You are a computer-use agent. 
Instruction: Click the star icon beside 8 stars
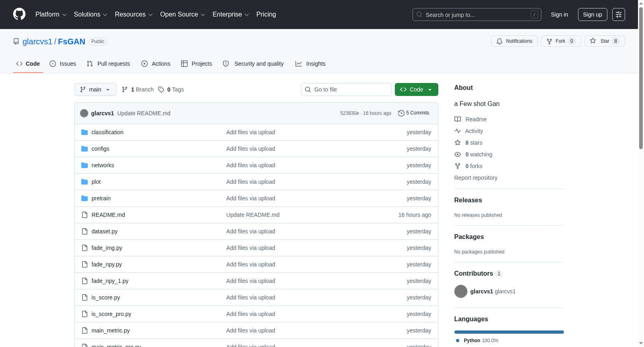[458, 143]
